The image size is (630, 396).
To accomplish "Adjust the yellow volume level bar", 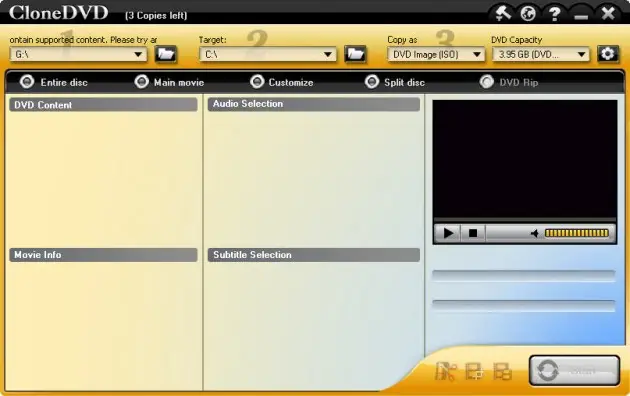I will click(577, 233).
